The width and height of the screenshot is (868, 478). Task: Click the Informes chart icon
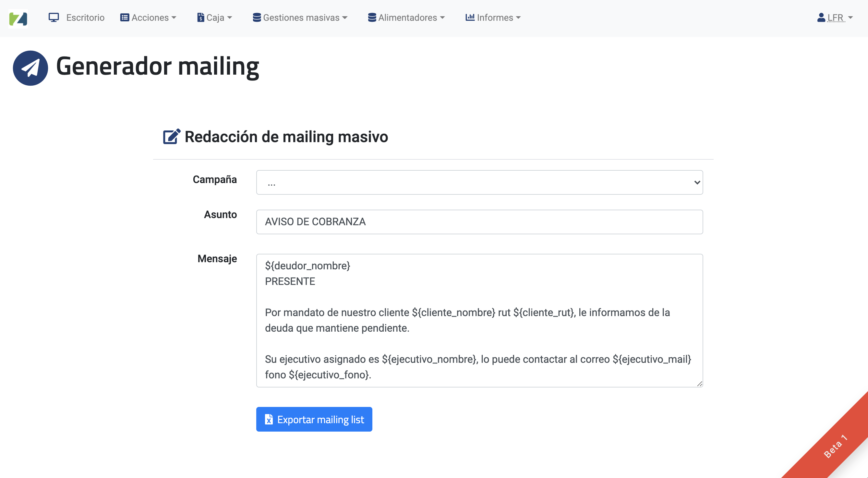[x=470, y=17]
